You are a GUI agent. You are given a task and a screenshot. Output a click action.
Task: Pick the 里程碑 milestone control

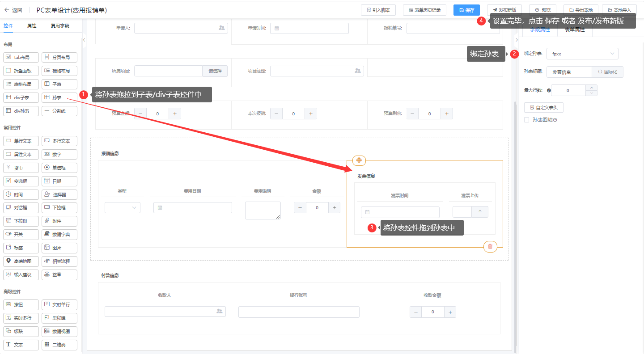[59, 318]
